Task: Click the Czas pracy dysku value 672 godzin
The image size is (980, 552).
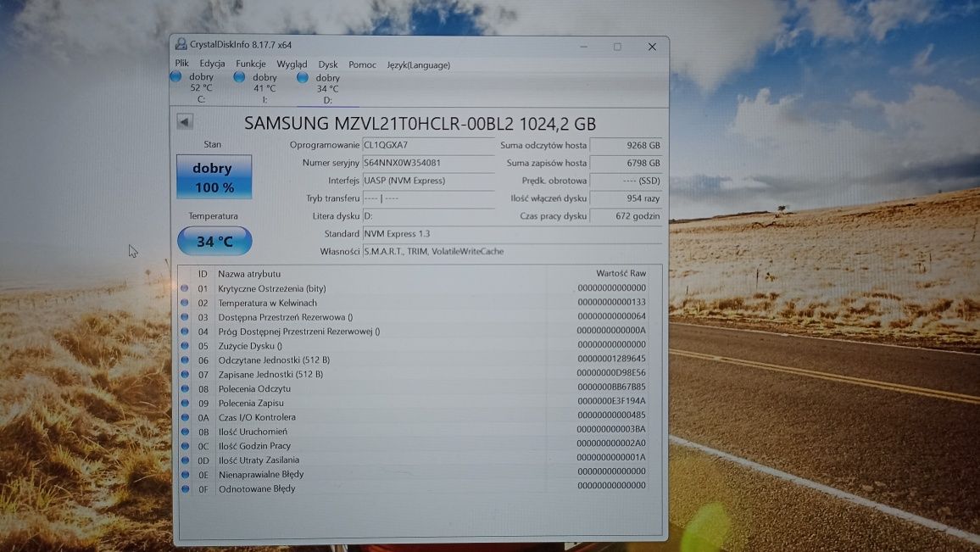Action: (x=626, y=215)
